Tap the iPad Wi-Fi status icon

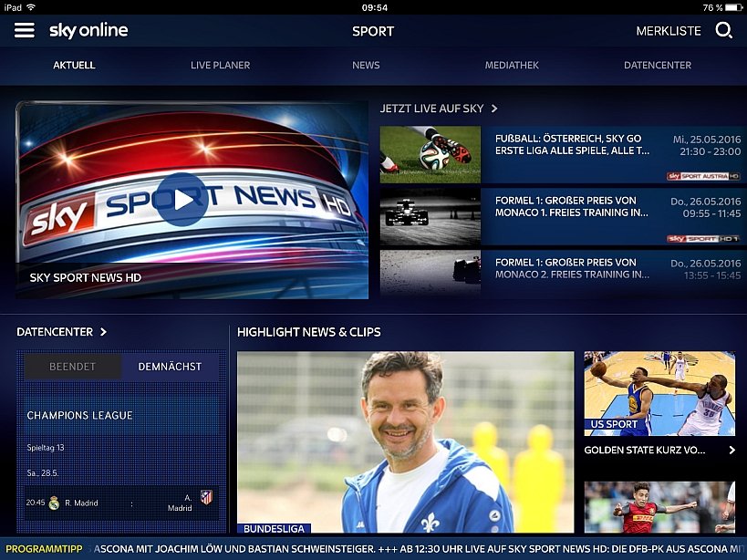[31, 7]
